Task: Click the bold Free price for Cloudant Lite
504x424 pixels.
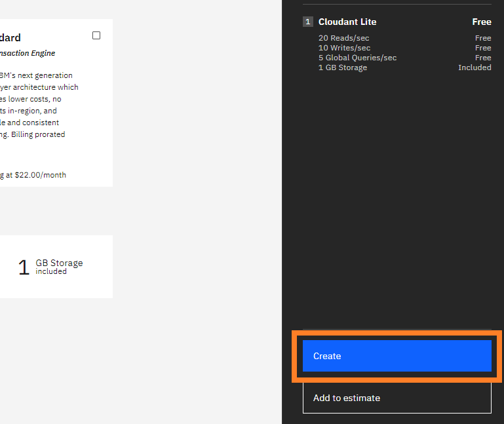Action: tap(481, 22)
